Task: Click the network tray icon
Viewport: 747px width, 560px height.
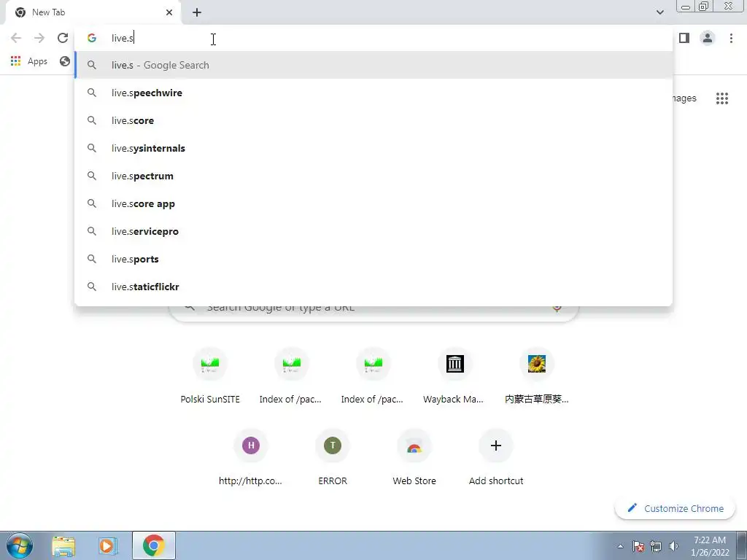Action: point(656,546)
